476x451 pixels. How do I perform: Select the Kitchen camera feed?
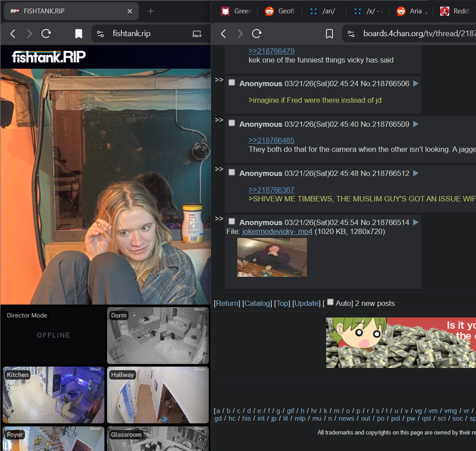click(54, 395)
